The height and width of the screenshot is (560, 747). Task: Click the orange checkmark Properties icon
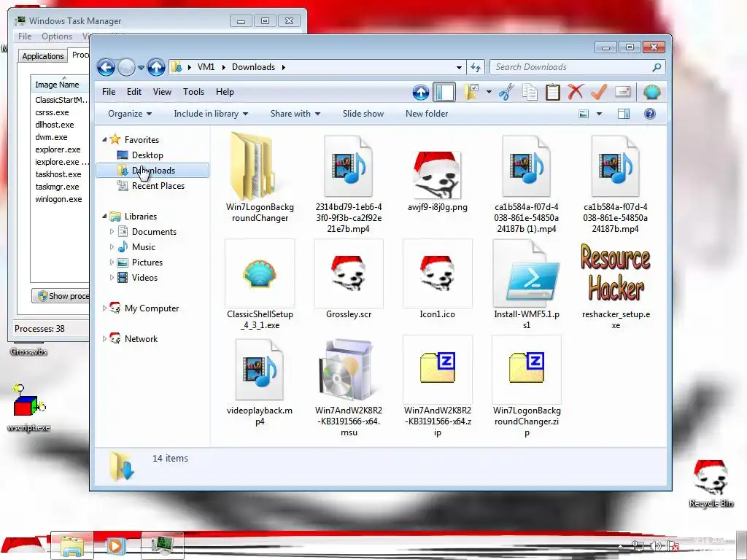pos(599,91)
